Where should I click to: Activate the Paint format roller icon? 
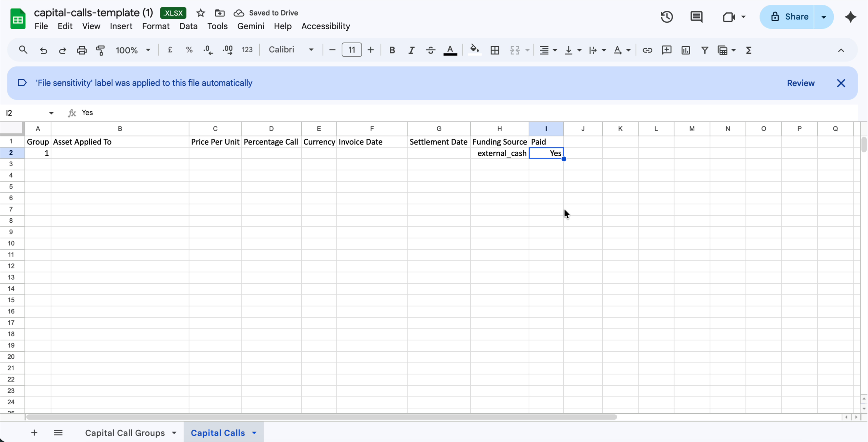(x=100, y=50)
